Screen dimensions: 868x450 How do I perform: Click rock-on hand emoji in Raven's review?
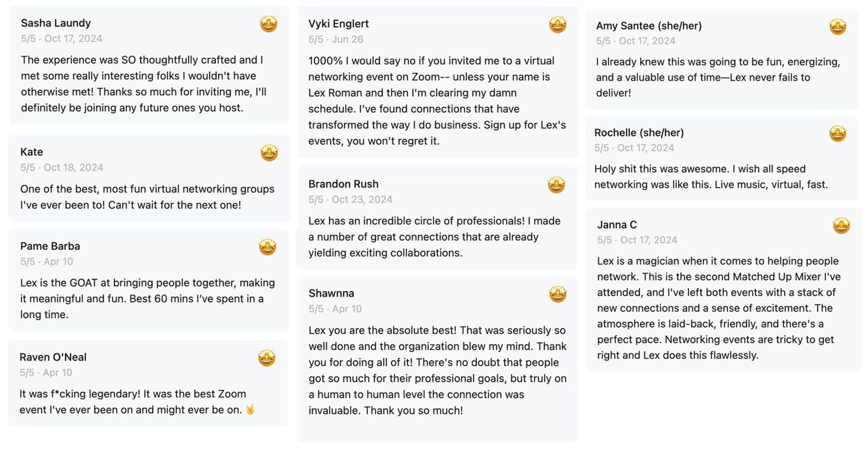(250, 409)
